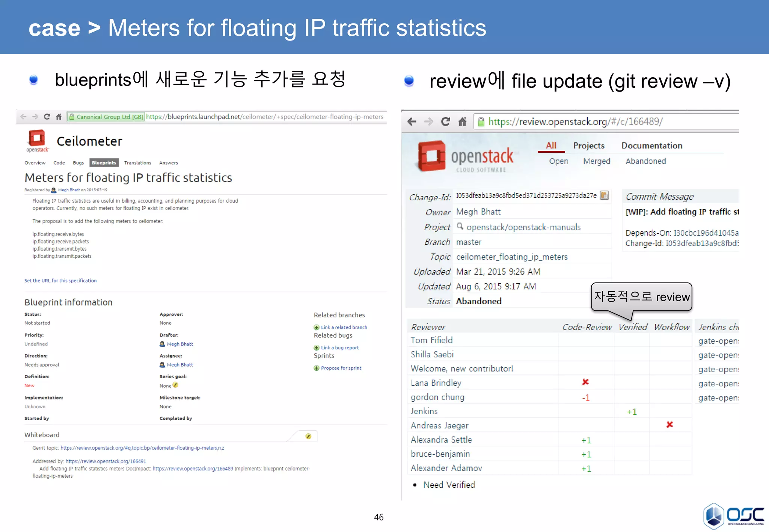Open the Code tab in Launchpad
The width and height of the screenshot is (769, 532).
pyautogui.click(x=59, y=163)
